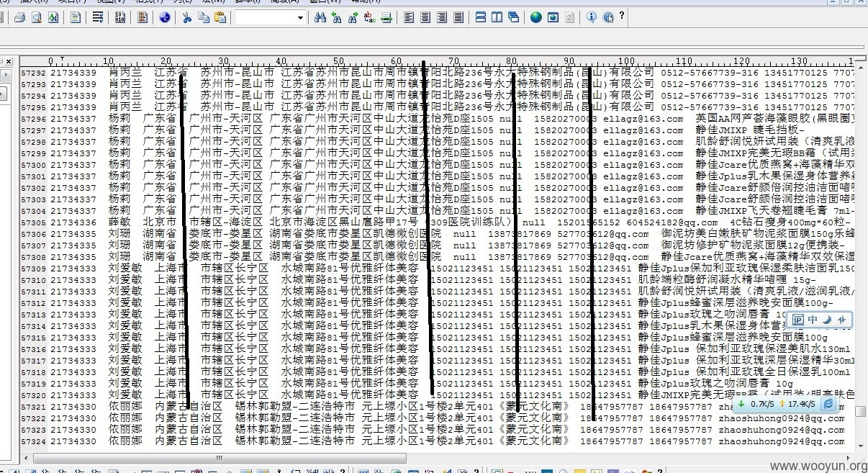The image size is (868, 473).
Task: Click 内蒙古自治区 on line 57321
Action: click(x=189, y=407)
